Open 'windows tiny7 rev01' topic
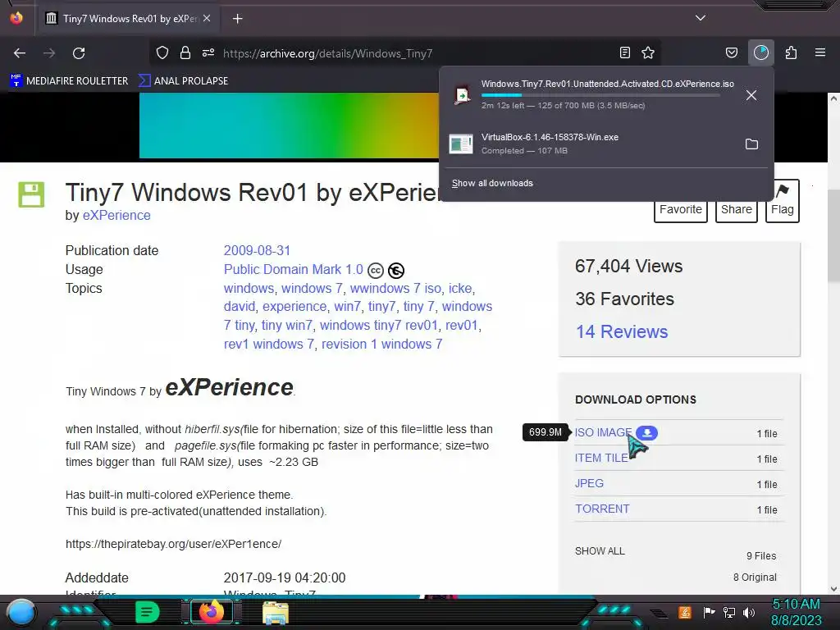840x630 pixels. [x=379, y=325]
